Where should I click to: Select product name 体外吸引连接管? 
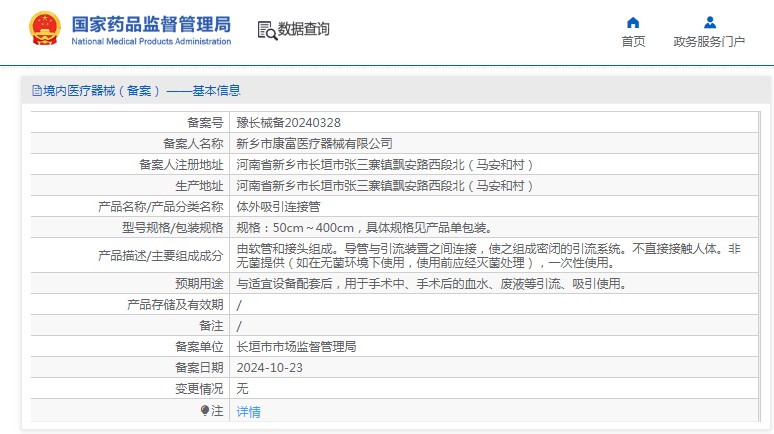point(278,206)
